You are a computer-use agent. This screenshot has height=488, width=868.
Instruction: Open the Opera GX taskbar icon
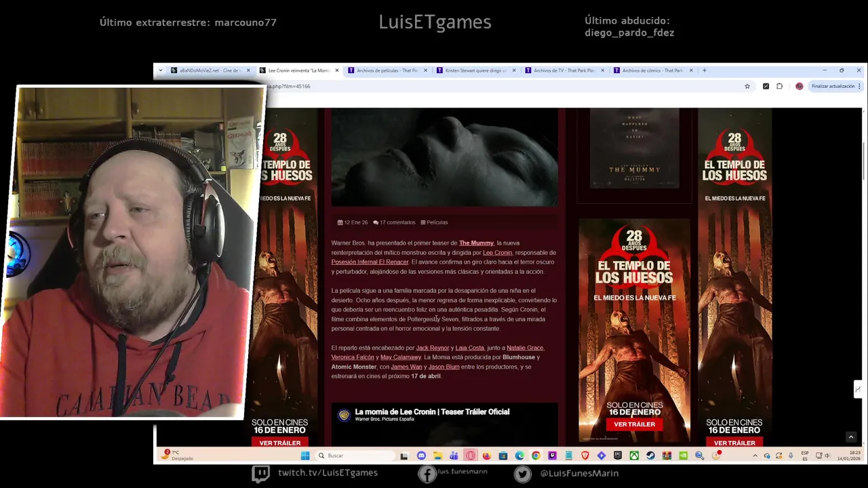point(470,455)
